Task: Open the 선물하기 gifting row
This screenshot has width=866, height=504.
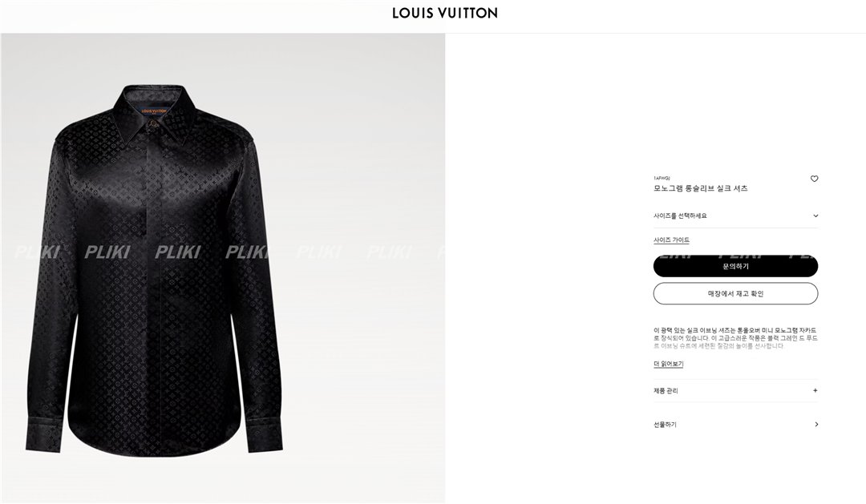Action: point(735,425)
